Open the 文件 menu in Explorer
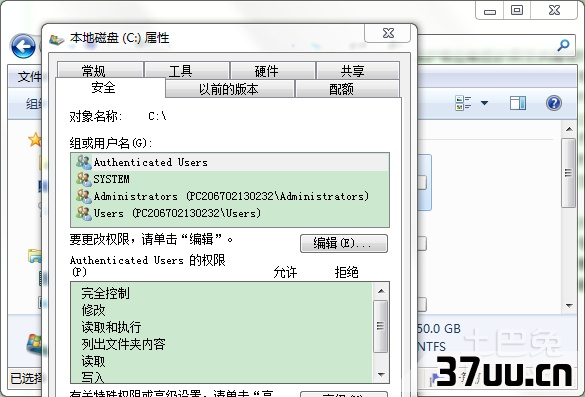 28,77
